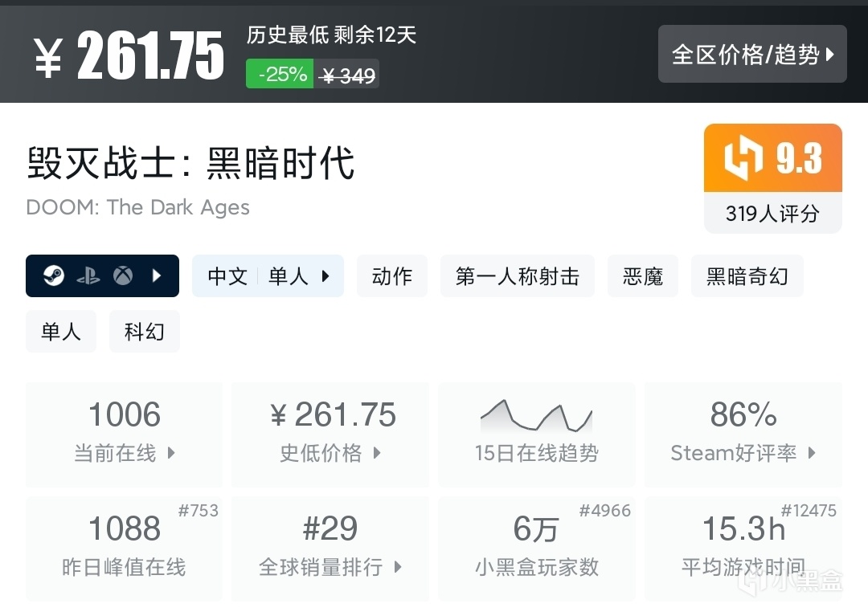The width and height of the screenshot is (868, 612).
Task: Open the 恶魔 tag
Action: click(643, 276)
